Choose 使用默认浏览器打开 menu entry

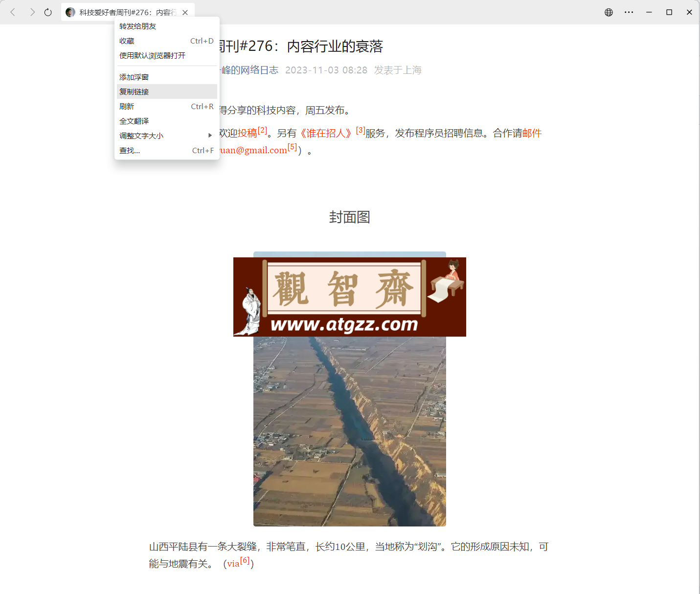pos(167,56)
